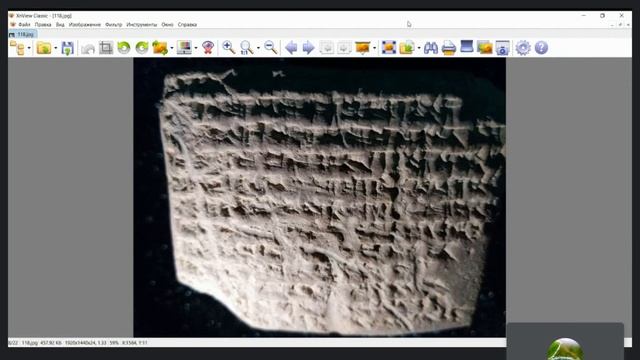The height and width of the screenshot is (360, 640).
Task: Click the binoculars Search icon
Action: (431, 48)
